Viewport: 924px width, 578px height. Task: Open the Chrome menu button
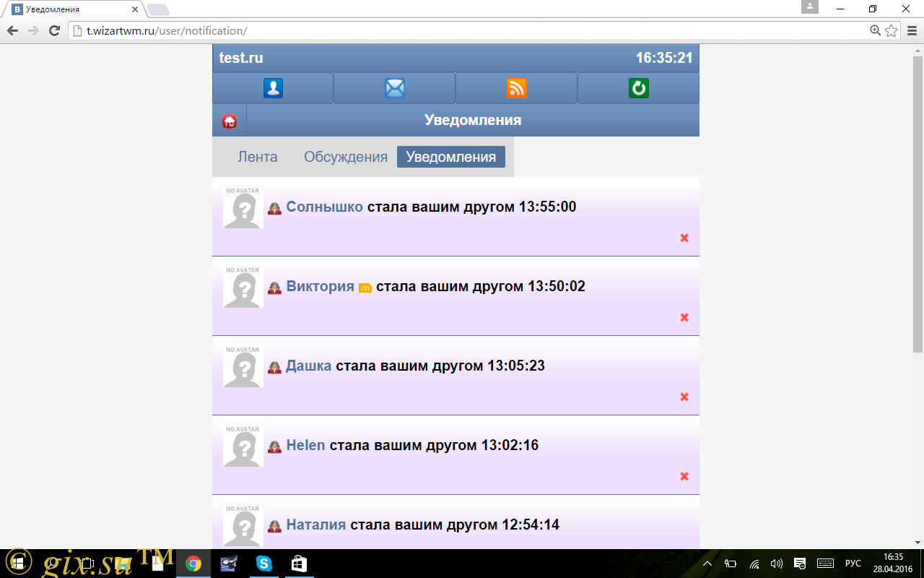coord(912,30)
